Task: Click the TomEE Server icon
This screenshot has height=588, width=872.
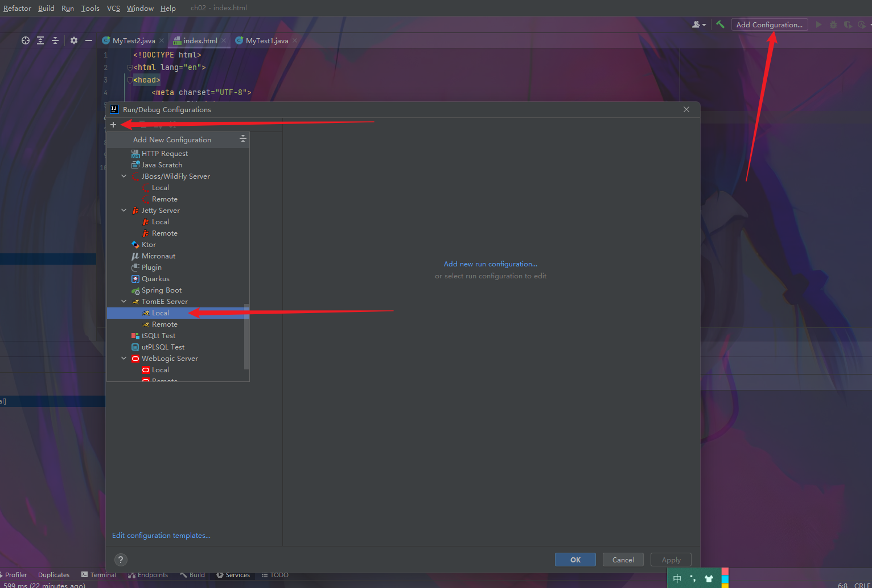Action: point(135,302)
